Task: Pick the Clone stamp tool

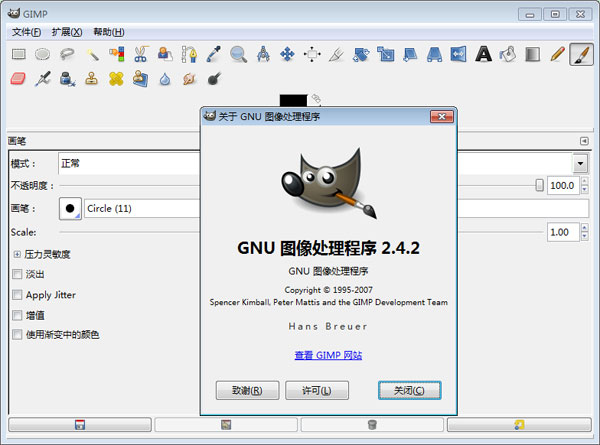Action: point(91,79)
